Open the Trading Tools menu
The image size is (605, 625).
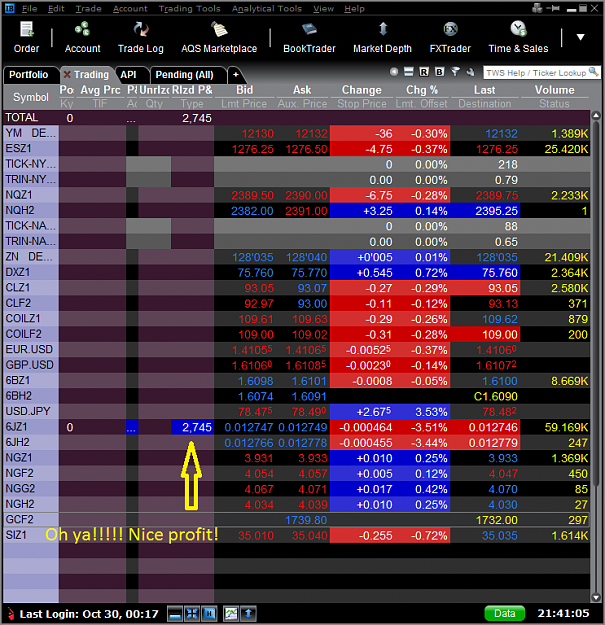(x=190, y=8)
